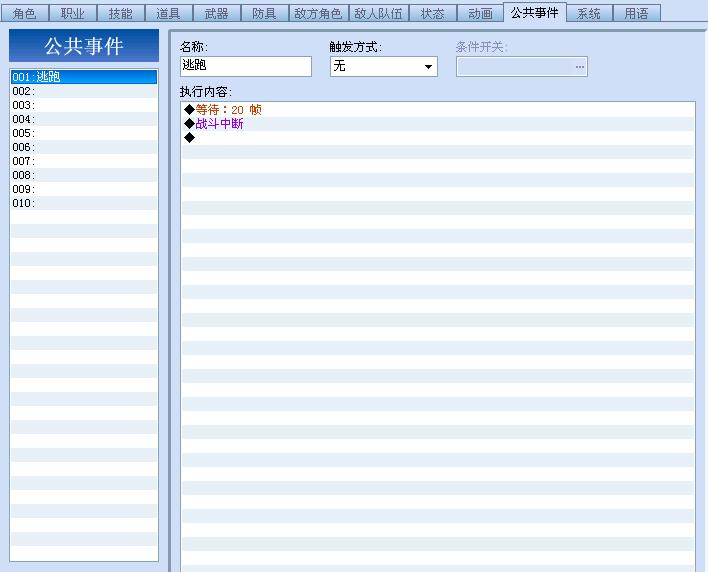Select the 等待：20 帧 command line

click(438, 110)
